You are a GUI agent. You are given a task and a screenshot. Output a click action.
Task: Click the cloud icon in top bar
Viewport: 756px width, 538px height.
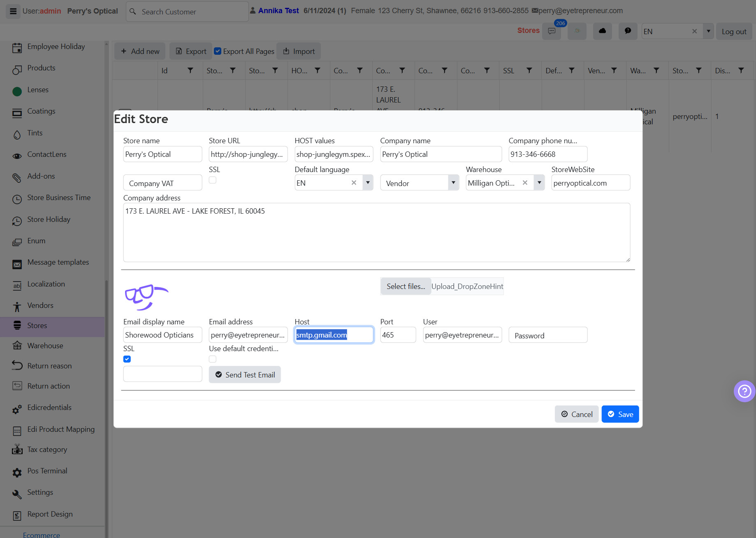pos(602,31)
